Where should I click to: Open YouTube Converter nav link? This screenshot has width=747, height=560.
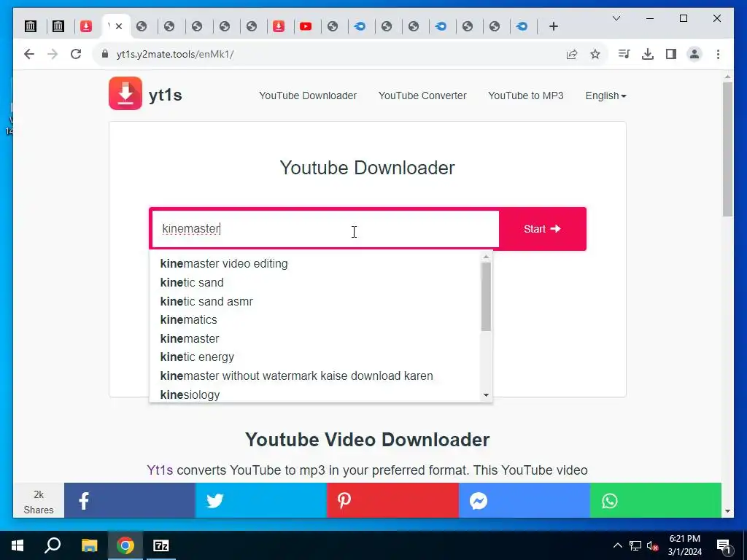422,96
